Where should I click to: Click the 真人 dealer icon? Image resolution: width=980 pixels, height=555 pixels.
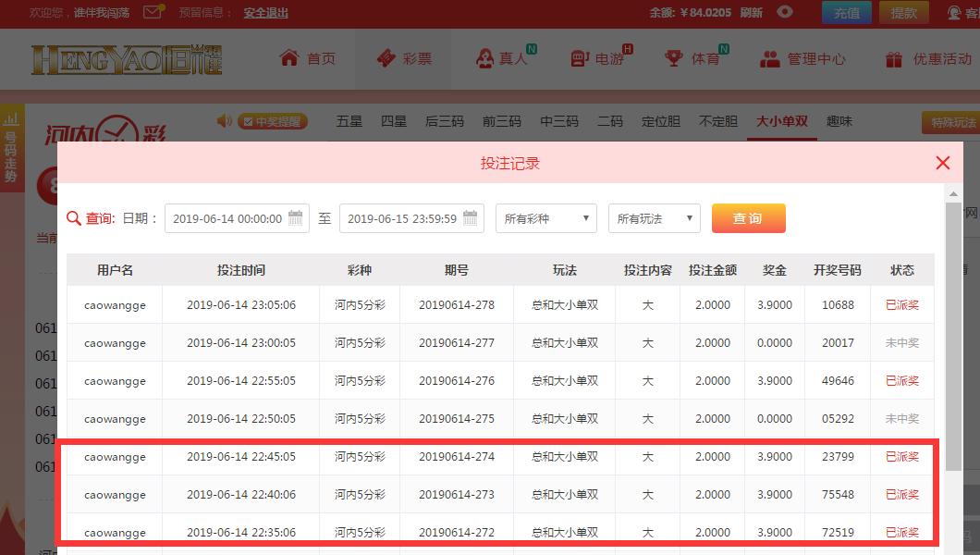[x=484, y=59]
